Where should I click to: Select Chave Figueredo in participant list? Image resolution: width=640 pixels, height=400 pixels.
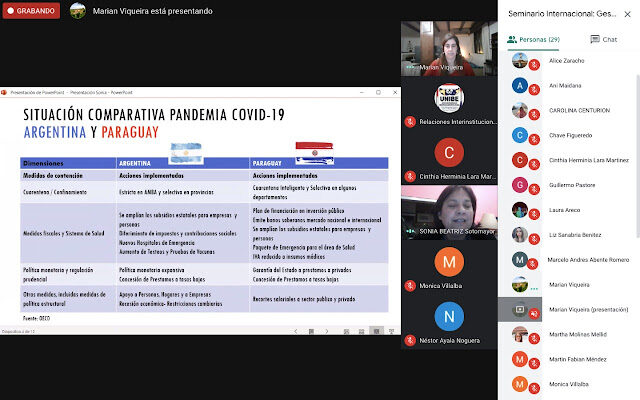[x=569, y=136]
